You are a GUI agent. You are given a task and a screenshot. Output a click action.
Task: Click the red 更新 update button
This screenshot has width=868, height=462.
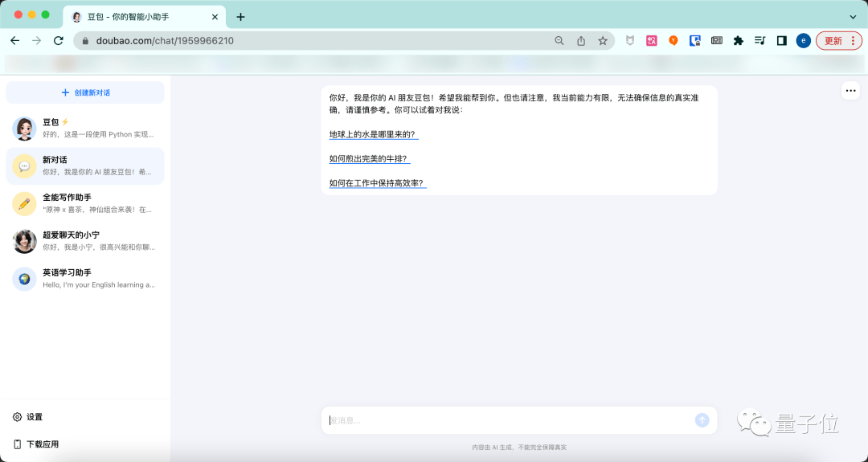pos(838,41)
